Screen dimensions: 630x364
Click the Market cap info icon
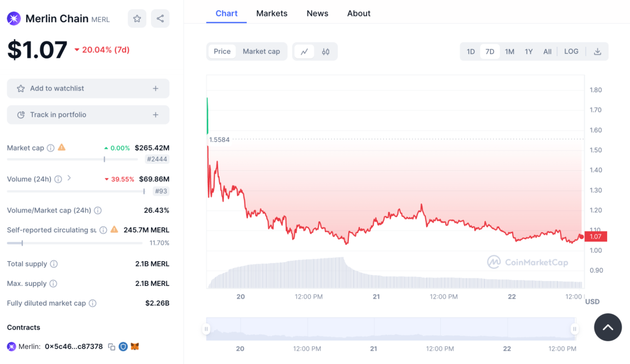[x=51, y=148]
